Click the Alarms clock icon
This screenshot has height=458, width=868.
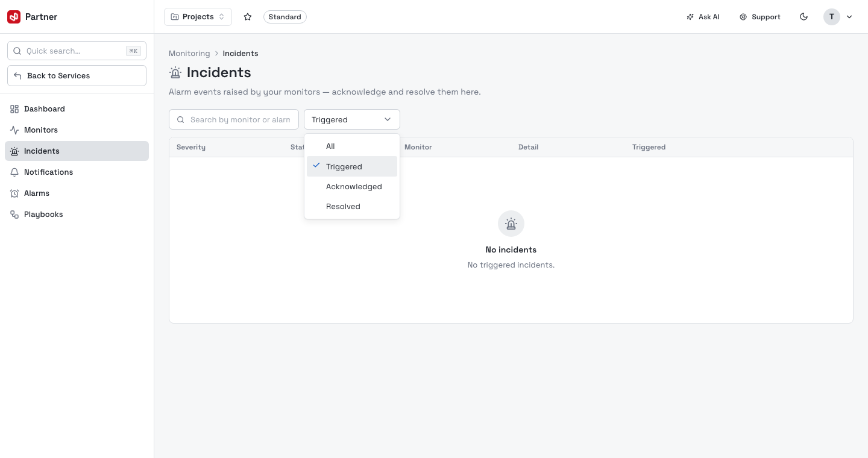[x=14, y=193]
